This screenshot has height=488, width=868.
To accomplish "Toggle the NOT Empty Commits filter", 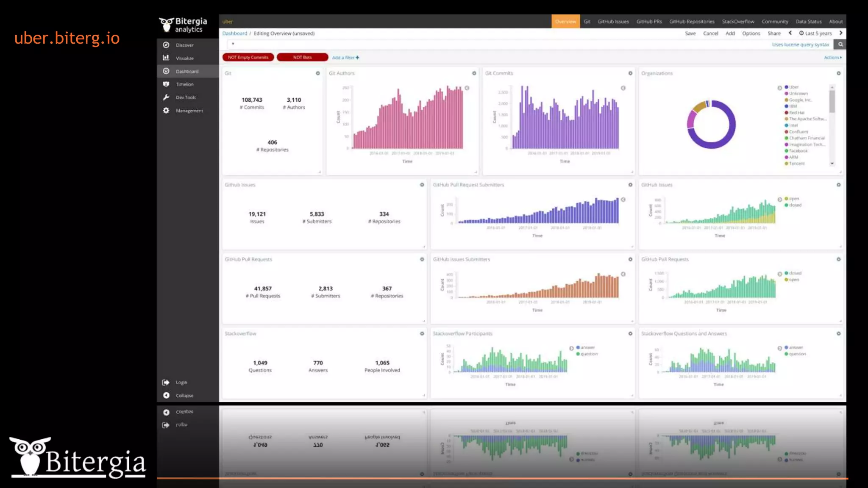I will 248,58.
